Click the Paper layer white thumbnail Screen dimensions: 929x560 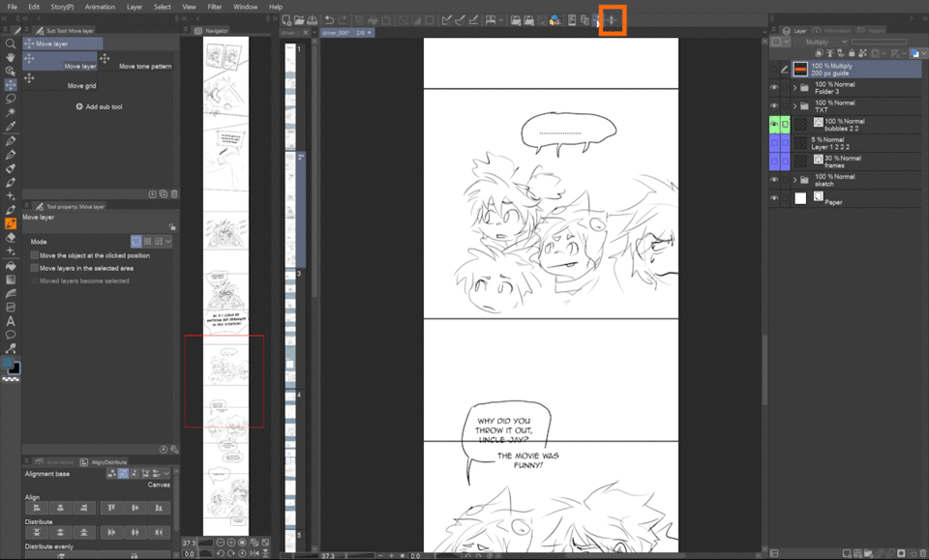(800, 198)
